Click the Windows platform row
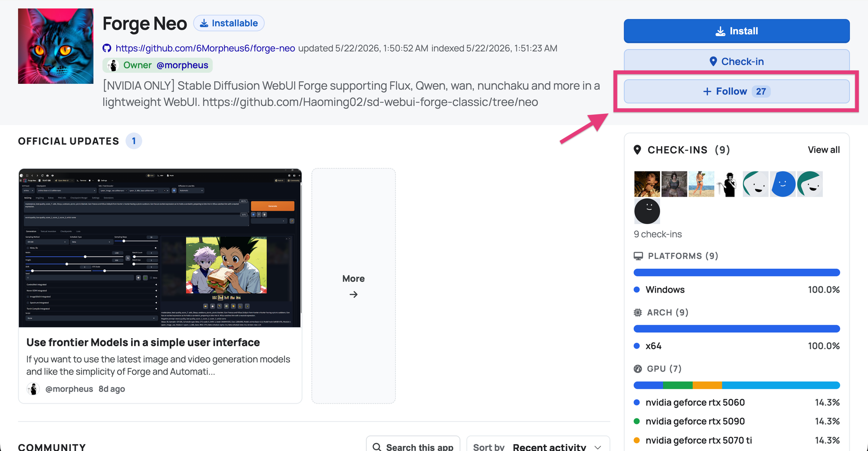 click(736, 290)
